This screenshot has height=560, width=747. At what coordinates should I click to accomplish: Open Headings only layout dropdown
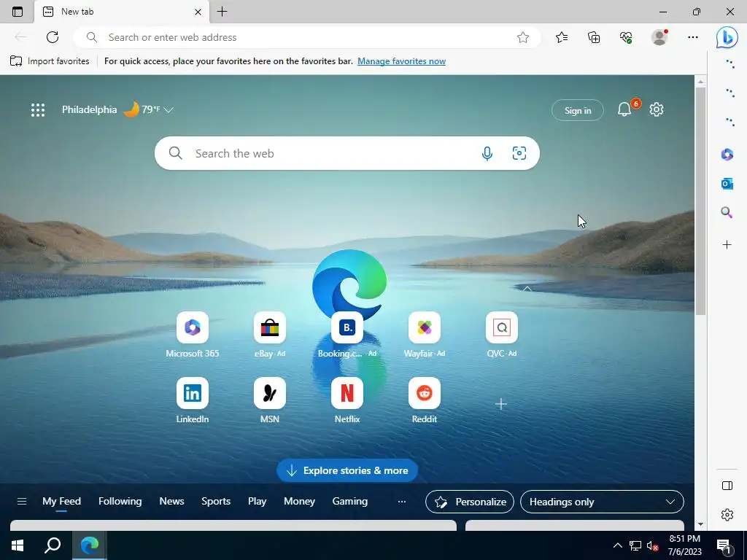click(602, 502)
